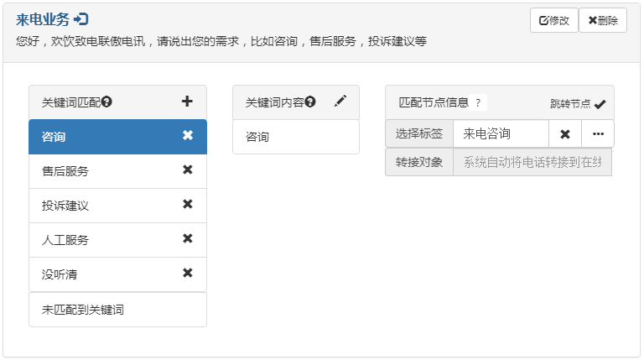
Task: Click help icon next to 关键词匹配
Action: point(106,102)
